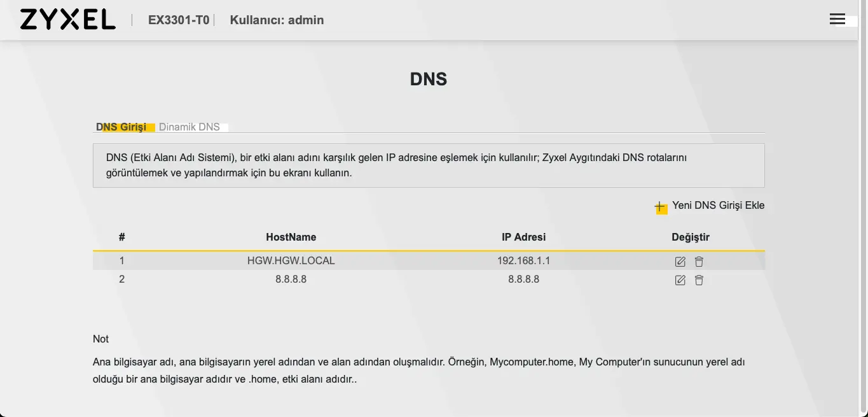The image size is (868, 417).
Task: Click the Değiştir column header
Action: pos(691,237)
